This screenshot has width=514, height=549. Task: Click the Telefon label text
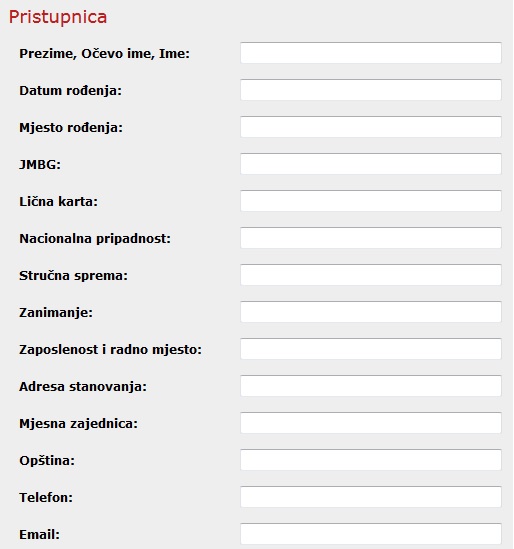coord(46,497)
